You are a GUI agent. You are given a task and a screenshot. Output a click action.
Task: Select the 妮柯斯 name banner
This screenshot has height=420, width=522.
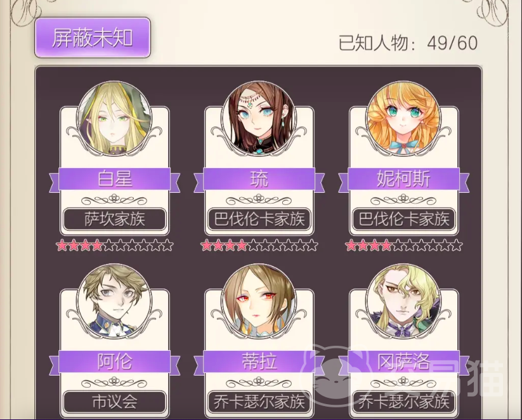[x=403, y=179]
